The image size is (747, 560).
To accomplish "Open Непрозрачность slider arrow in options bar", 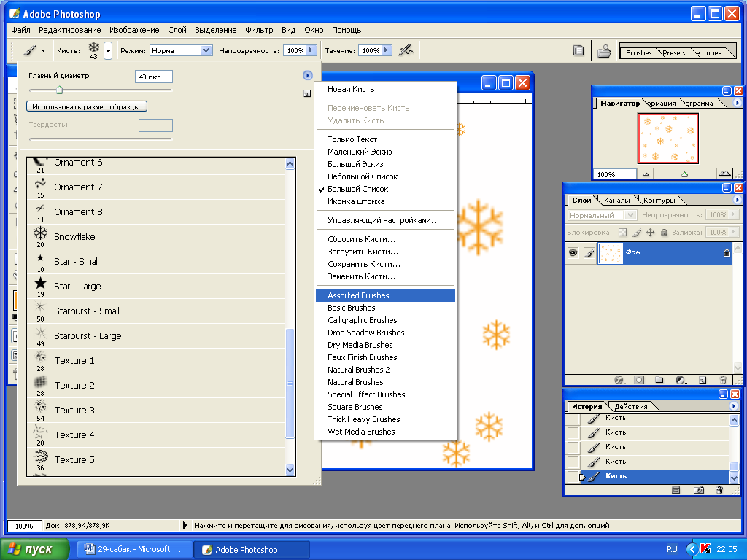I will (x=311, y=50).
